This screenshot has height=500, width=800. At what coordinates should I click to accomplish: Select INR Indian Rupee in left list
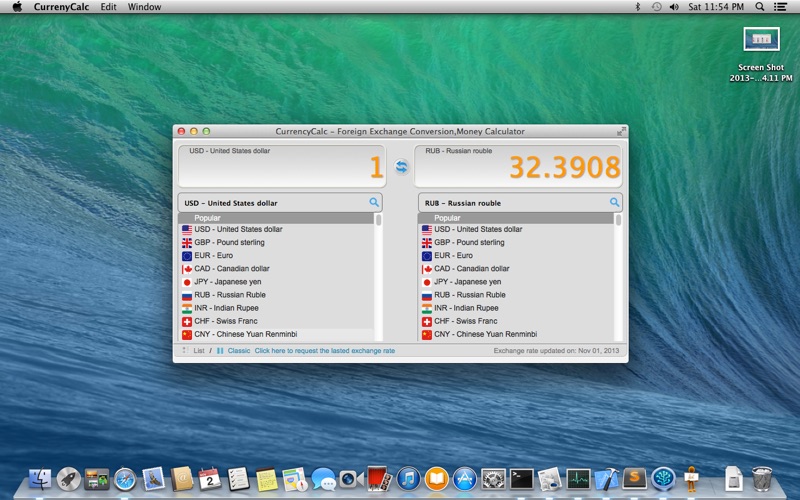click(x=276, y=308)
